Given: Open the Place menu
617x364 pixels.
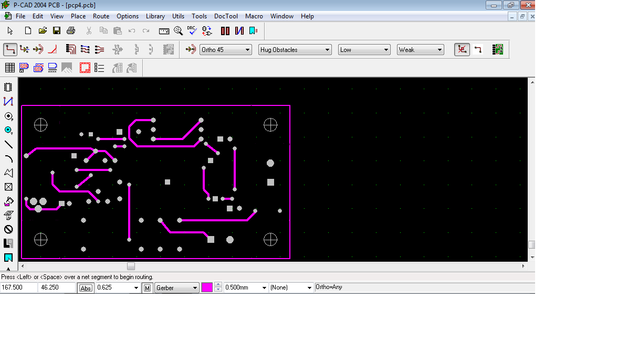Looking at the screenshot, I should [78, 16].
